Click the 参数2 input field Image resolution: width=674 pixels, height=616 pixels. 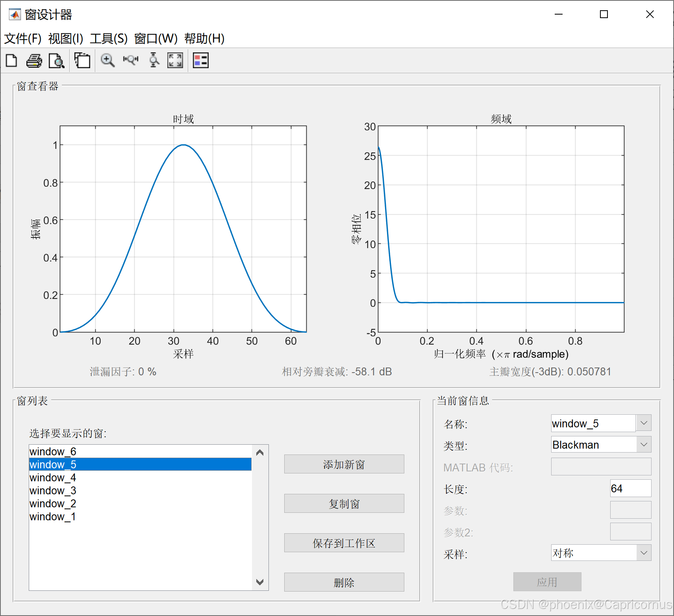point(631,532)
